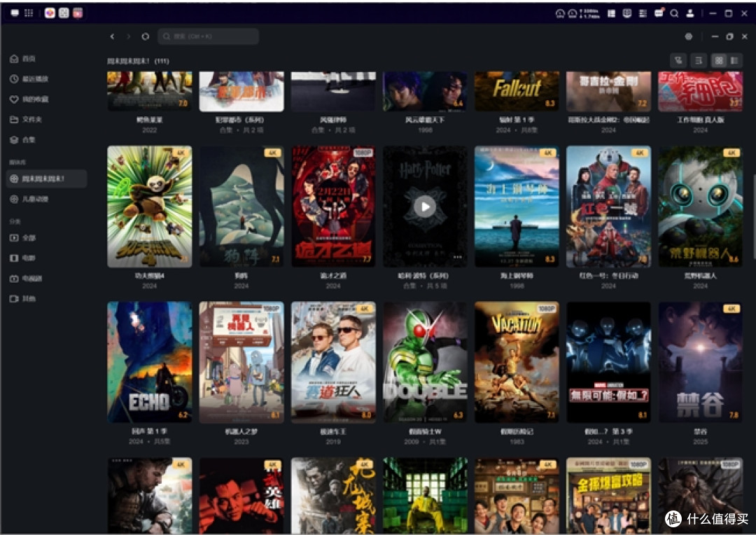Open the sea and lone figure poster

(517, 207)
